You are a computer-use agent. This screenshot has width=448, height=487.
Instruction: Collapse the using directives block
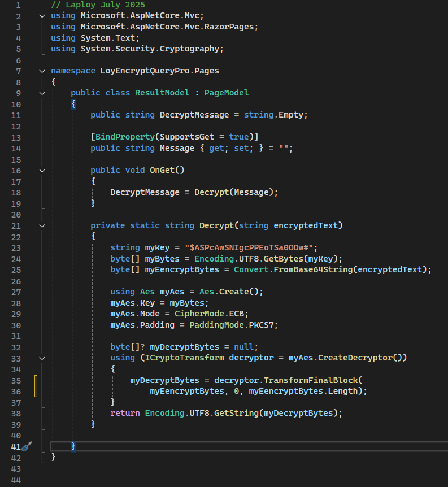pyautogui.click(x=42, y=16)
